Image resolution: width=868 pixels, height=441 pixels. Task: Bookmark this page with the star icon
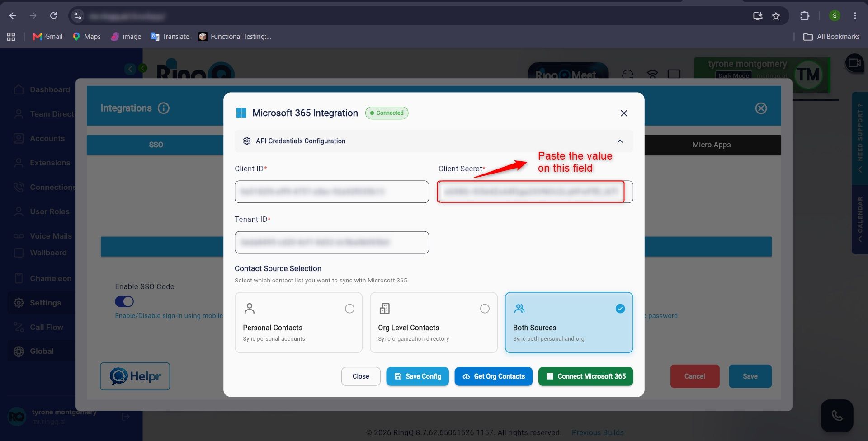point(776,16)
